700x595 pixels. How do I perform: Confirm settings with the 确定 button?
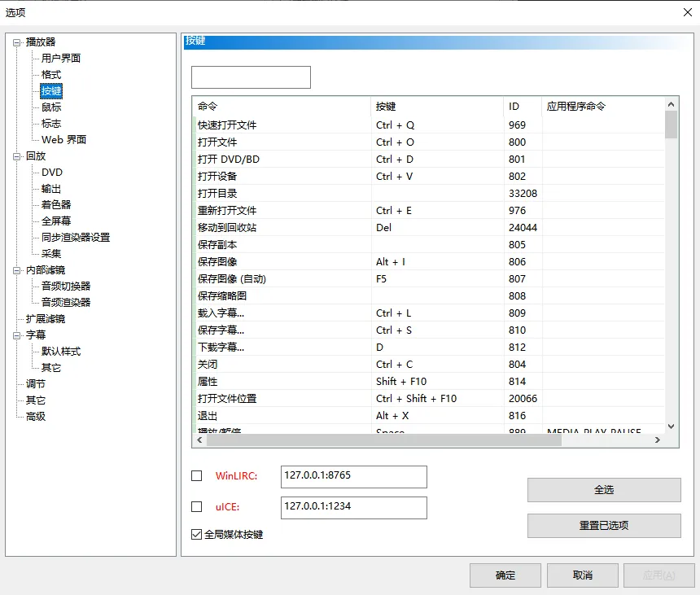tap(505, 575)
